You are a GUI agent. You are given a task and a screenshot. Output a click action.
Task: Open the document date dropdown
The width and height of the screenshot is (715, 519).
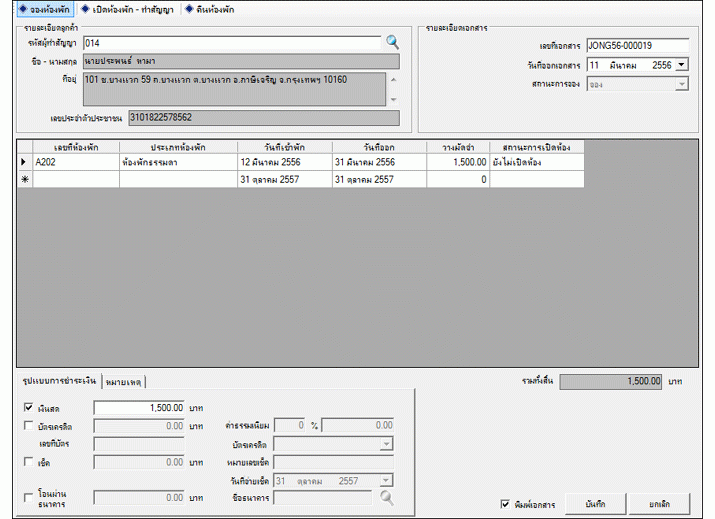pyautogui.click(x=682, y=65)
